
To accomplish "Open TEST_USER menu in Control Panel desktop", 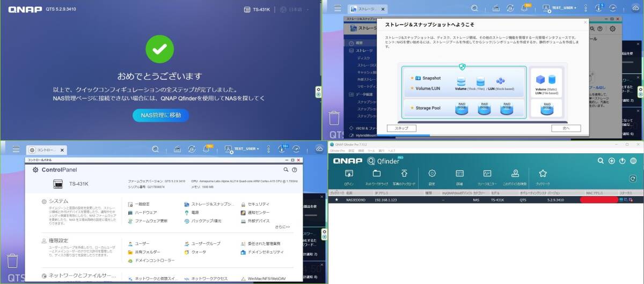I will (241, 149).
